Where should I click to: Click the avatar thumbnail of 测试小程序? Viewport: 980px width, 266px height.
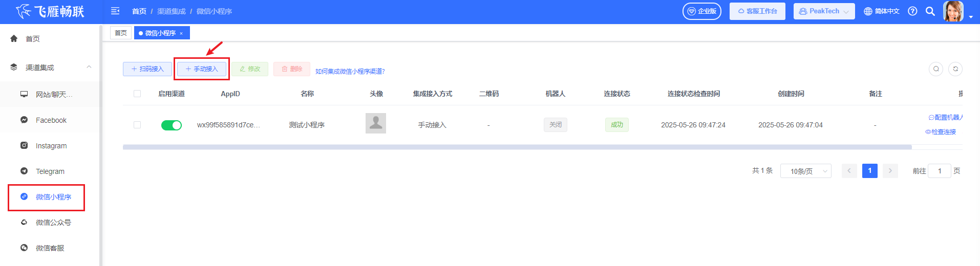376,123
